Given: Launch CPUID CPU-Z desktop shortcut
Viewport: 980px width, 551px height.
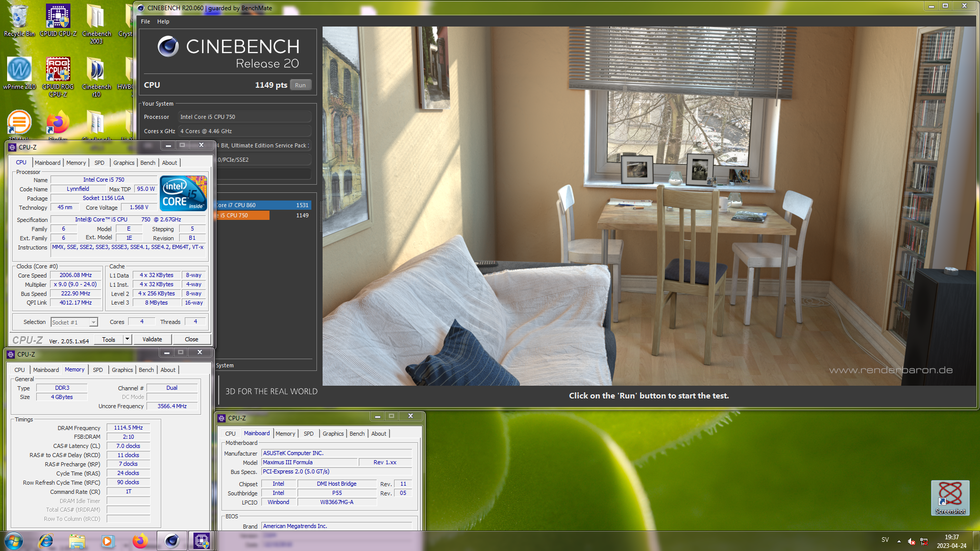Looking at the screenshot, I should pyautogui.click(x=58, y=20).
